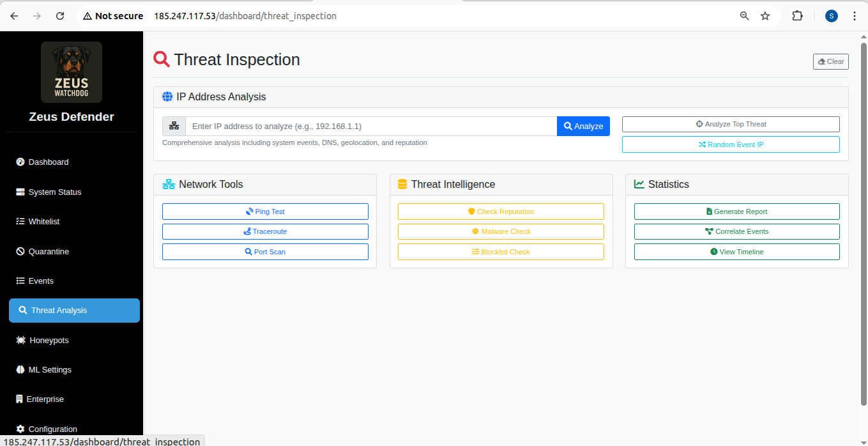Focus the IP address input field
This screenshot has height=446, width=868.
coord(370,127)
